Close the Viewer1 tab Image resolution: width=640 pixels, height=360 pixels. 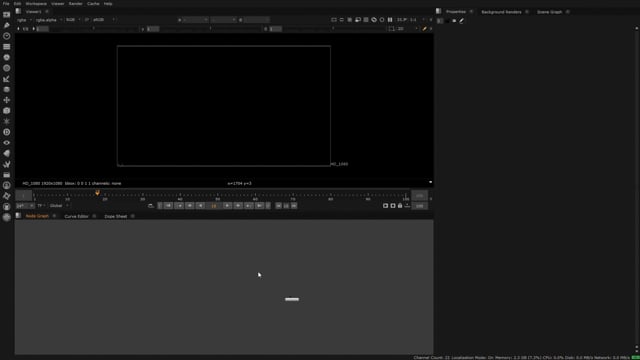(x=47, y=12)
